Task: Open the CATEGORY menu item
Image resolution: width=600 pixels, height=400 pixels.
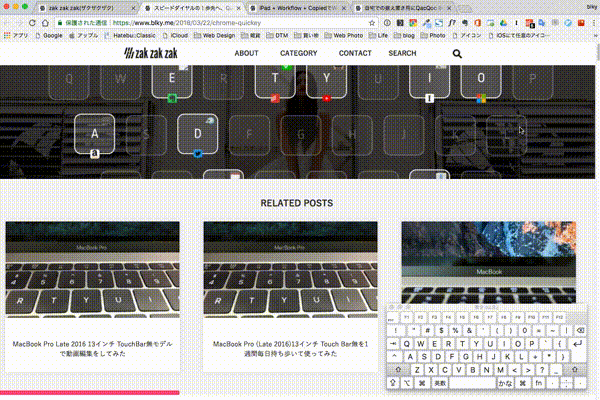Action: coord(298,53)
